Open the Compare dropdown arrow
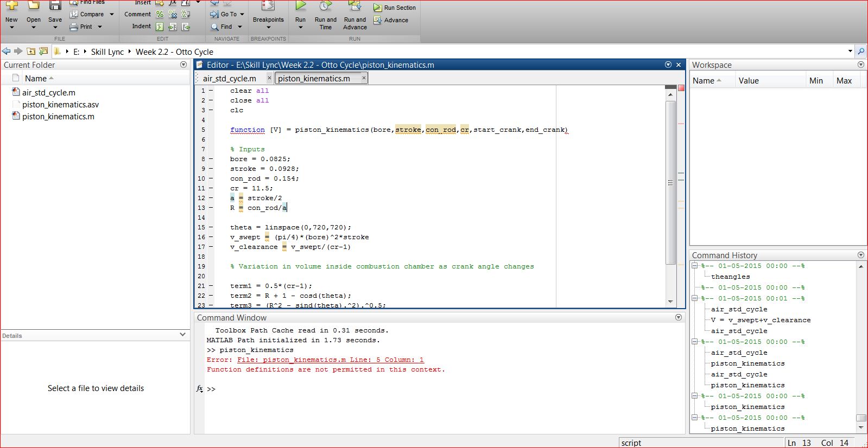This screenshot has width=868, height=448. tap(112, 14)
